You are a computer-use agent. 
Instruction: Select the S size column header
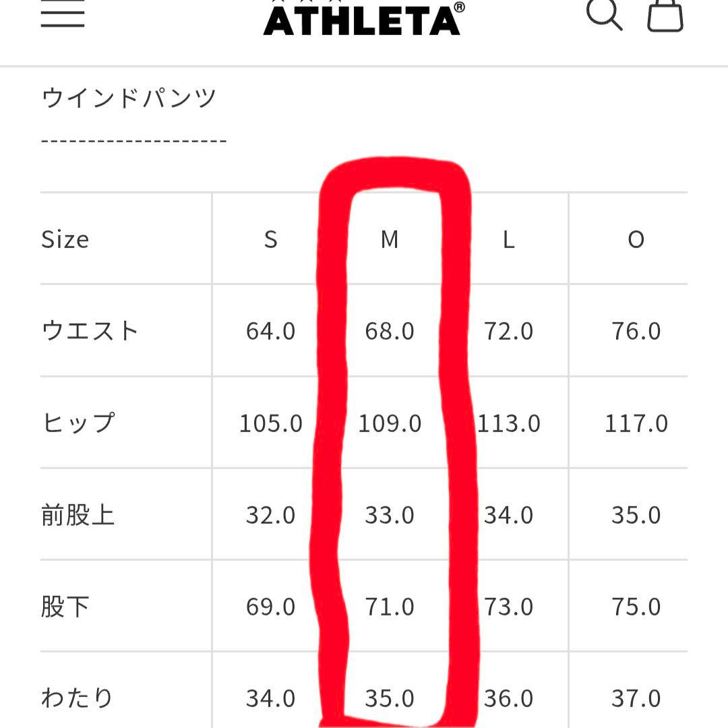click(x=270, y=239)
